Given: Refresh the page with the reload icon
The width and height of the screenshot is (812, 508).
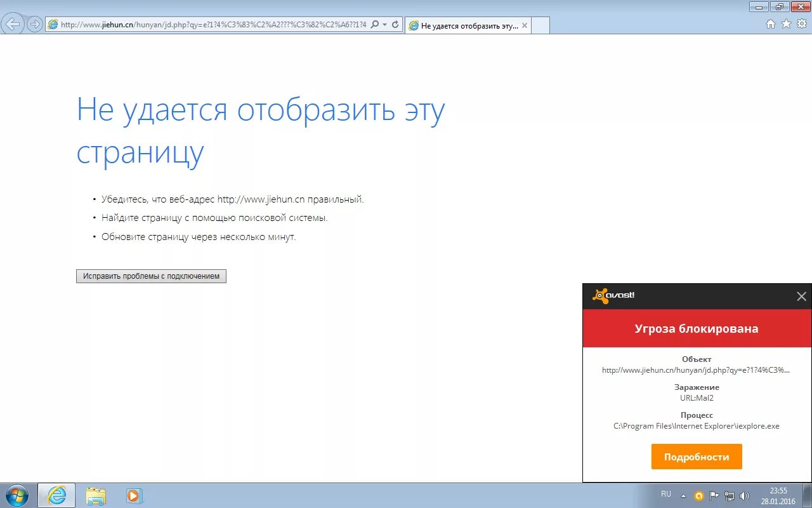Looking at the screenshot, I should click(395, 25).
